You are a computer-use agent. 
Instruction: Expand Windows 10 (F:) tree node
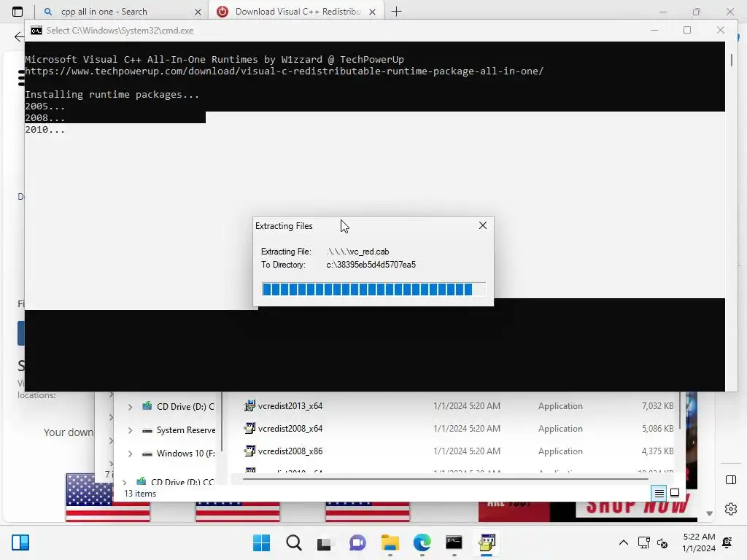point(130,454)
